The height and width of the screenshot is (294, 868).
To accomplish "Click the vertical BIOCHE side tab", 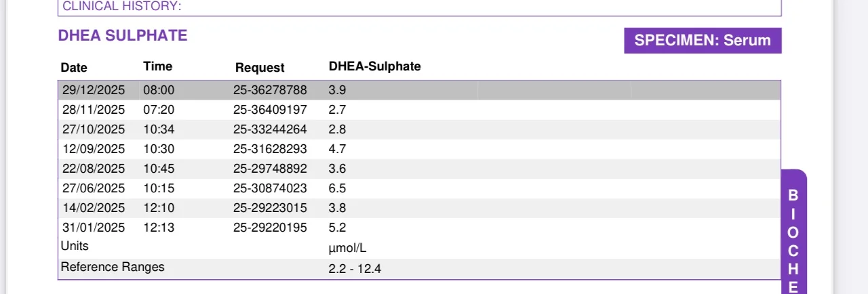I will (x=794, y=232).
